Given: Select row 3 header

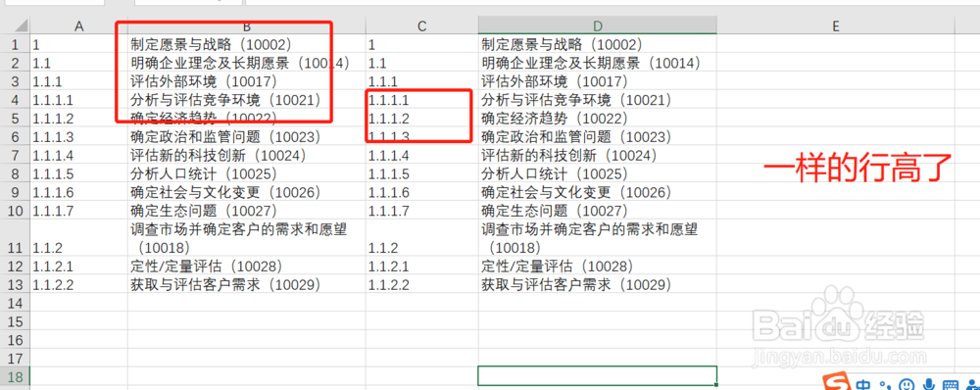Looking at the screenshot, I should coord(15,81).
